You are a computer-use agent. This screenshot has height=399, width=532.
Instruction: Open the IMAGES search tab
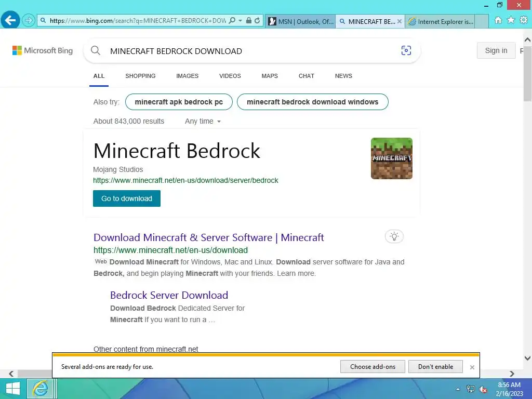pos(187,76)
